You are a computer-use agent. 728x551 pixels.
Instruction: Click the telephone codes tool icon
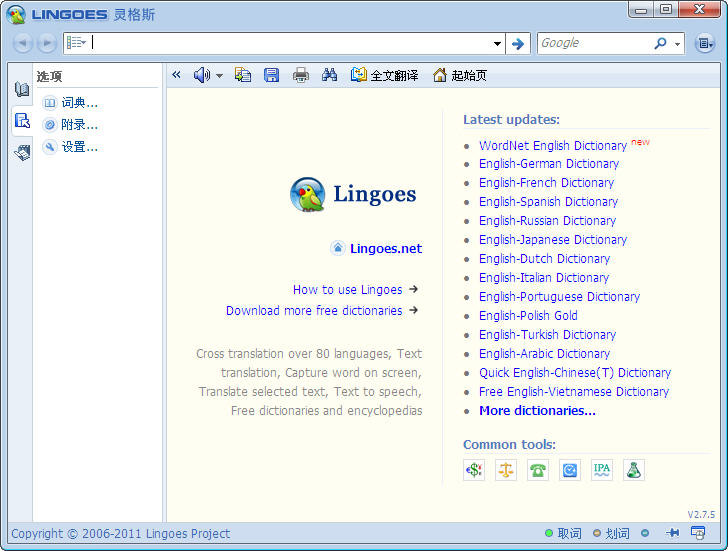538,470
